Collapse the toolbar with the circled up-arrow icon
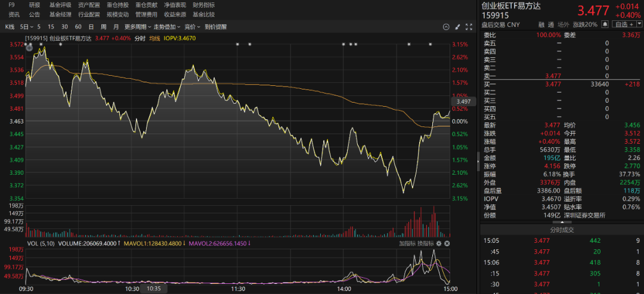 (446, 27)
